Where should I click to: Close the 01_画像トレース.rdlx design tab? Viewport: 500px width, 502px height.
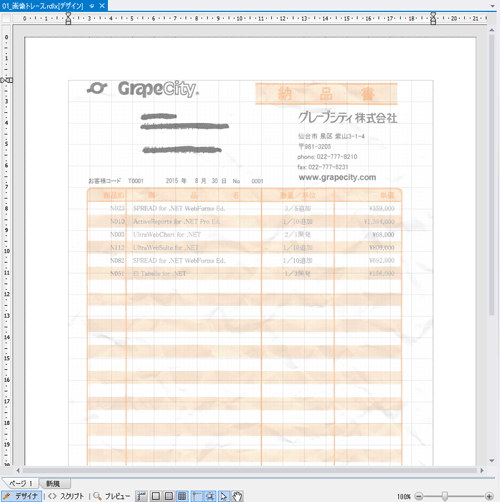coord(102,6)
